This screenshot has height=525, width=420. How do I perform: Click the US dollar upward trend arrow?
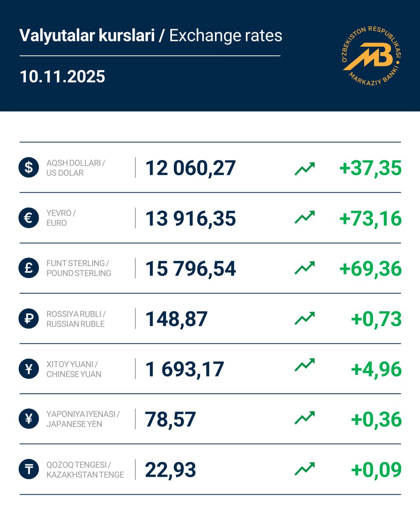coord(305,168)
